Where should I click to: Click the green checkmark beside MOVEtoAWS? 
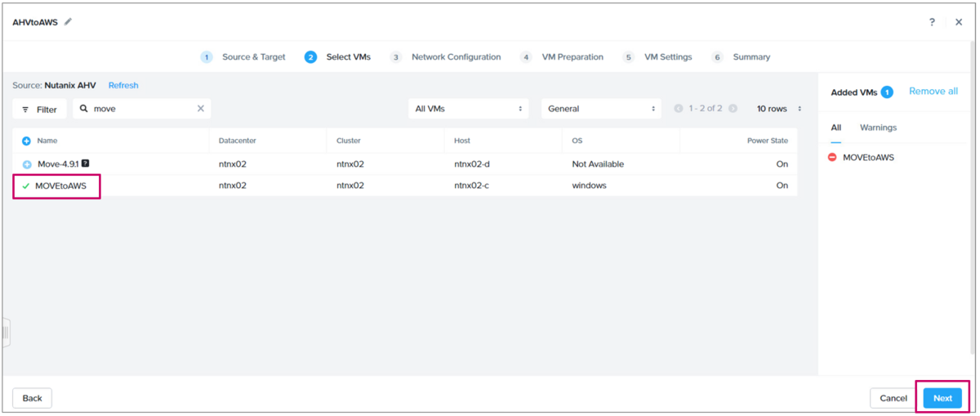pyautogui.click(x=25, y=186)
